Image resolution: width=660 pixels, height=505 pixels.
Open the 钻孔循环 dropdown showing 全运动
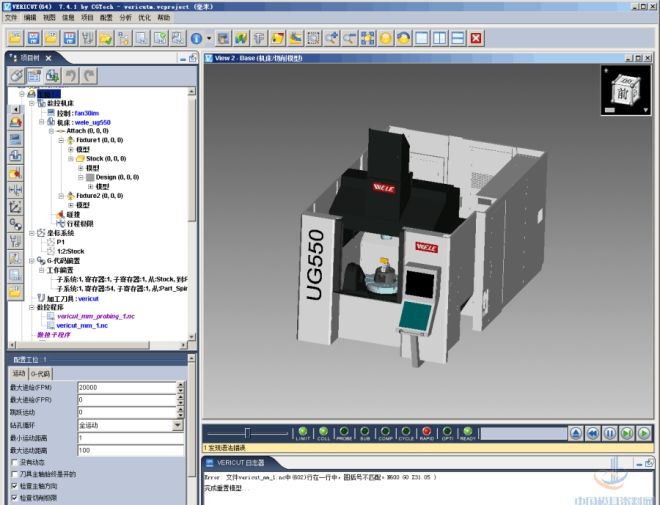click(x=178, y=425)
